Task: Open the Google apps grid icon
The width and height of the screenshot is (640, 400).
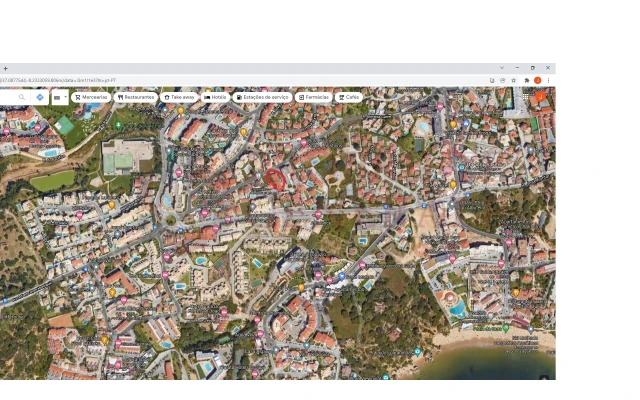Action: pyautogui.click(x=527, y=97)
